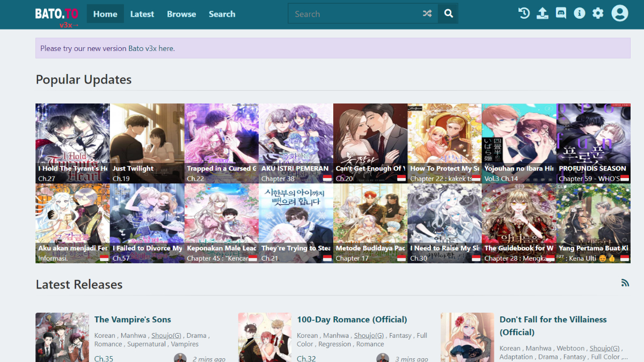Click the user profile avatar icon
Screen dimensions: 644x362
click(619, 13)
